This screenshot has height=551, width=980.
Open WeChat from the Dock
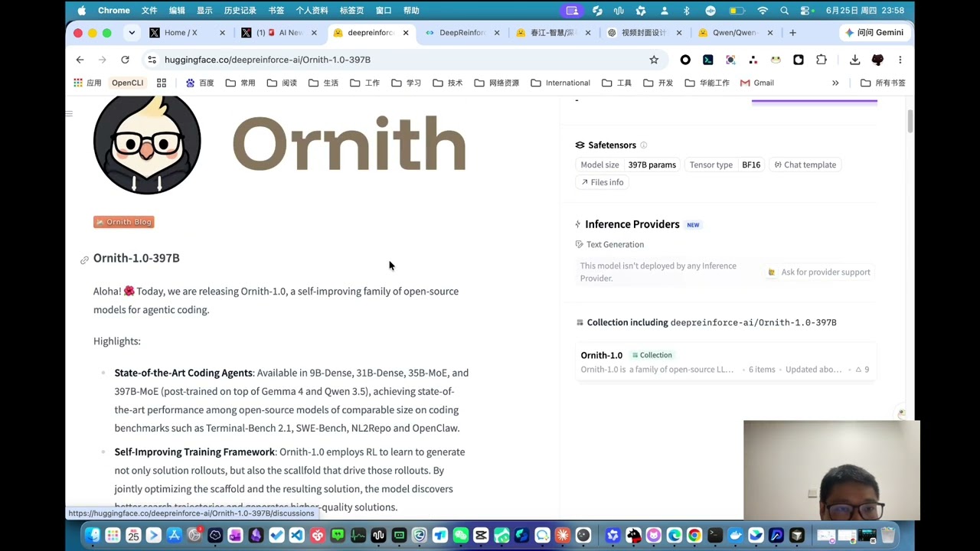460,536
